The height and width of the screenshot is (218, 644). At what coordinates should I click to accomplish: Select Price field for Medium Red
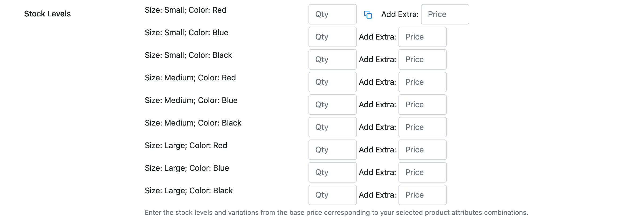point(422,82)
